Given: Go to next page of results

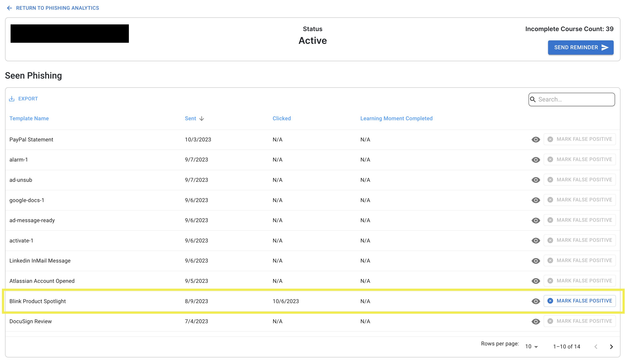Looking at the screenshot, I should [x=611, y=347].
